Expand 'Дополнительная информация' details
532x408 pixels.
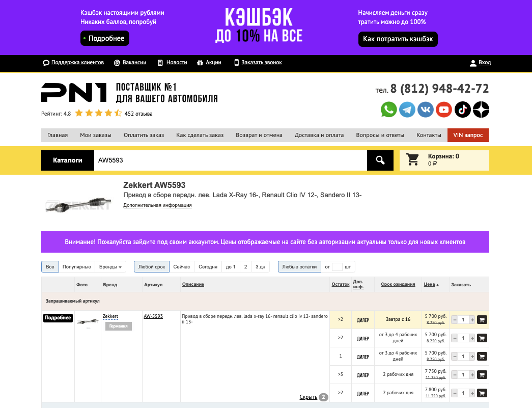point(157,205)
